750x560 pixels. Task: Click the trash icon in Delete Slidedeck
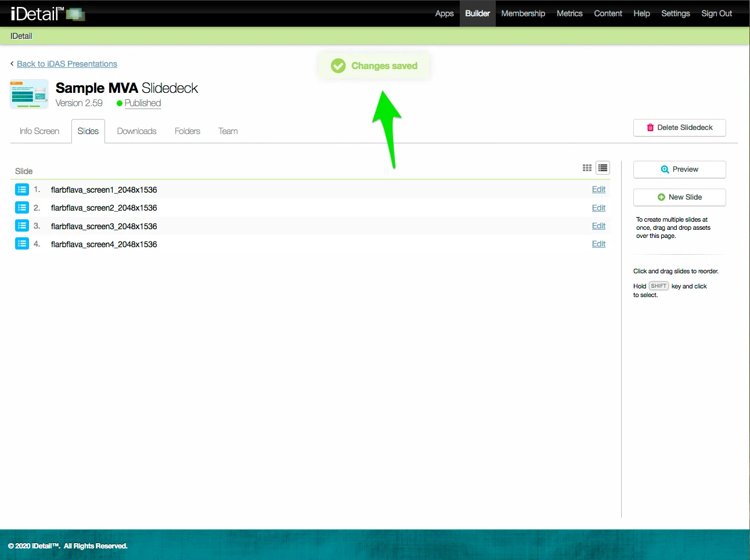651,128
